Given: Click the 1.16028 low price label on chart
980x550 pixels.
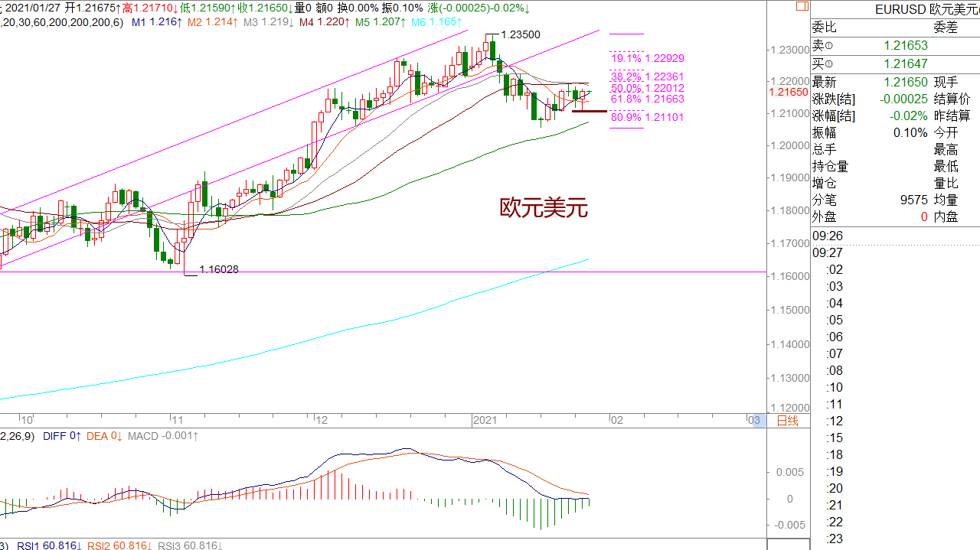Looking at the screenshot, I should (219, 269).
